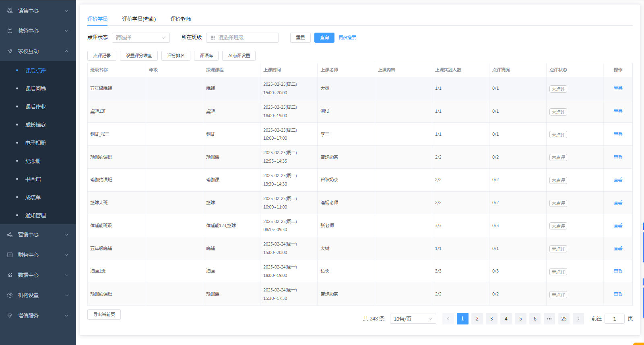Expand the 财务中心 menu chevron

(x=67, y=255)
